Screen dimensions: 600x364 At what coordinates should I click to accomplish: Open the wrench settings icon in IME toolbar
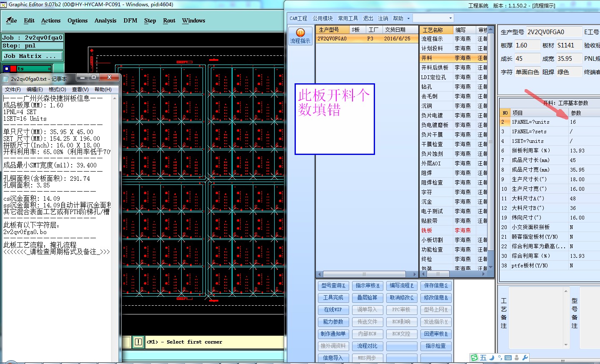coord(525,358)
